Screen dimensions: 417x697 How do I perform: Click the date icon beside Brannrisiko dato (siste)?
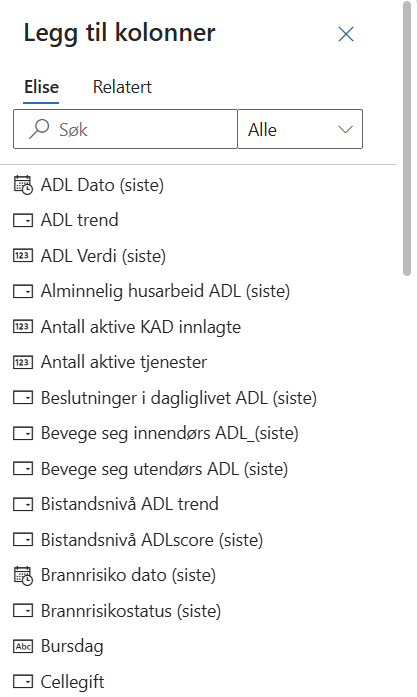coord(23,575)
